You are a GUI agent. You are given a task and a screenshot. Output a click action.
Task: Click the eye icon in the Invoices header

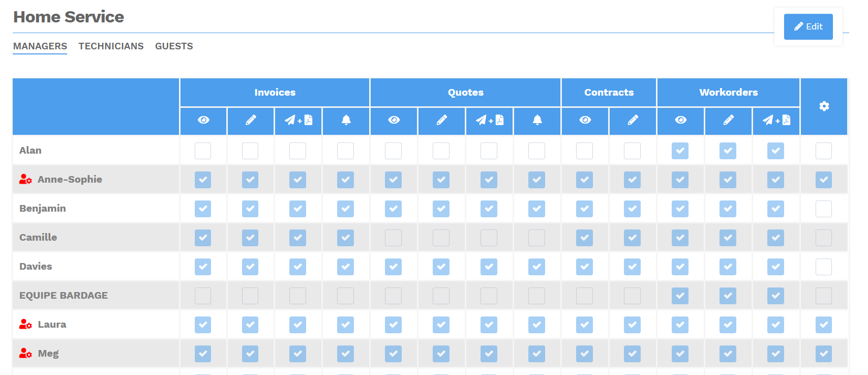(203, 121)
